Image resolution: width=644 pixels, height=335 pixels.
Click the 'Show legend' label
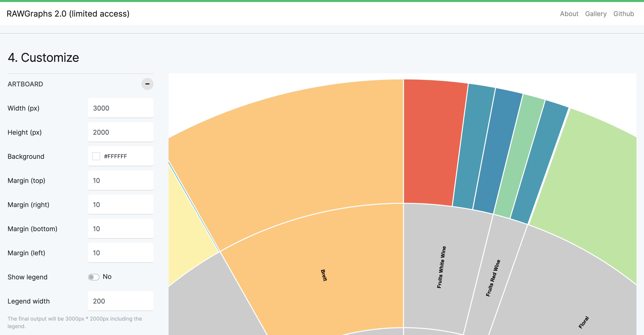(x=28, y=277)
